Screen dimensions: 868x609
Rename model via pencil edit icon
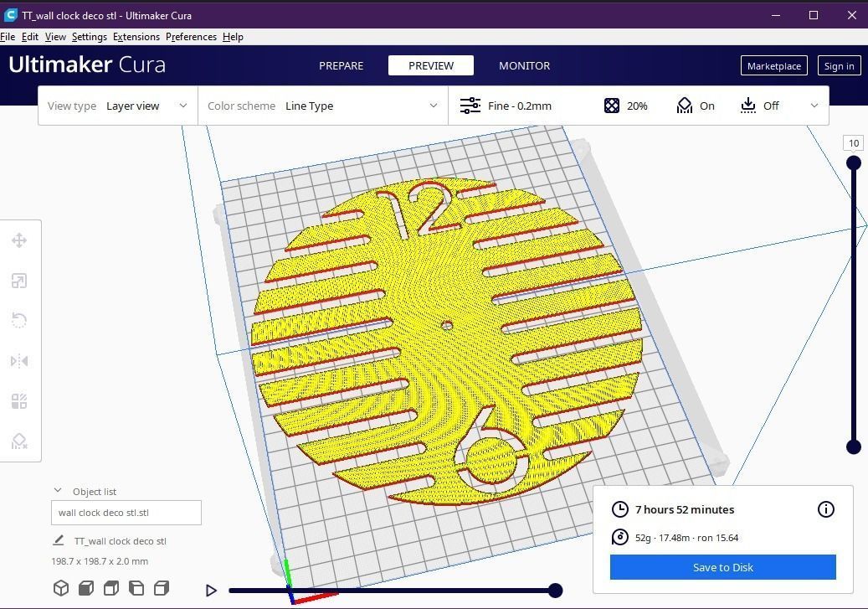(58, 541)
